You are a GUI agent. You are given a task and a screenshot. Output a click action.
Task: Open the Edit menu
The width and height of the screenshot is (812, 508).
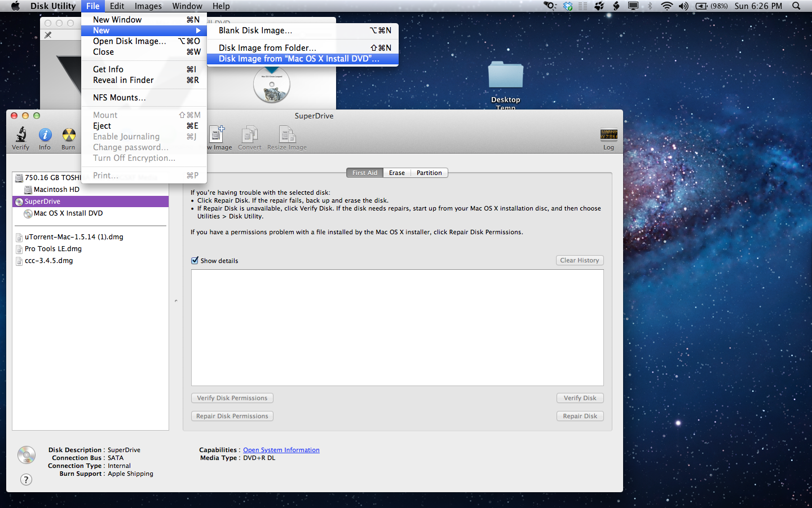click(117, 6)
